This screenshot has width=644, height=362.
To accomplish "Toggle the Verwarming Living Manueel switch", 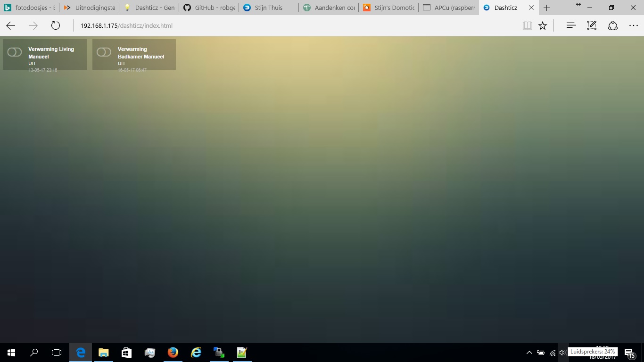I will 15,52.
